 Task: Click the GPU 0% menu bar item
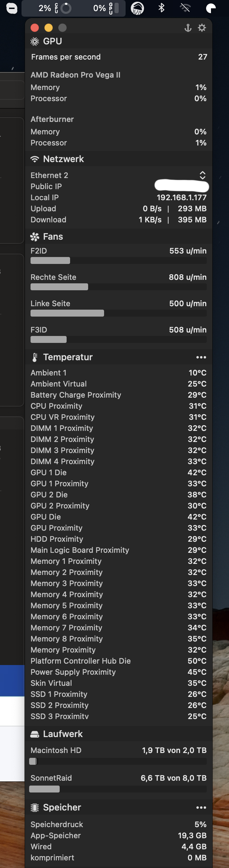coord(106,8)
